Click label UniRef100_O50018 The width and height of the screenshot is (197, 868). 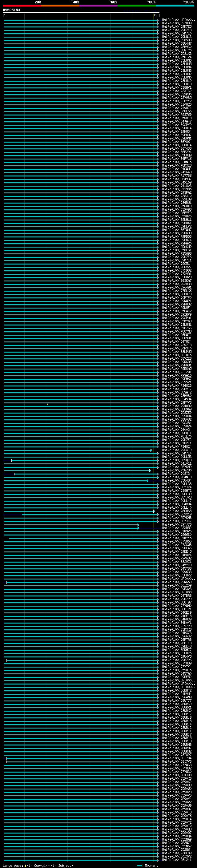(x=177, y=118)
